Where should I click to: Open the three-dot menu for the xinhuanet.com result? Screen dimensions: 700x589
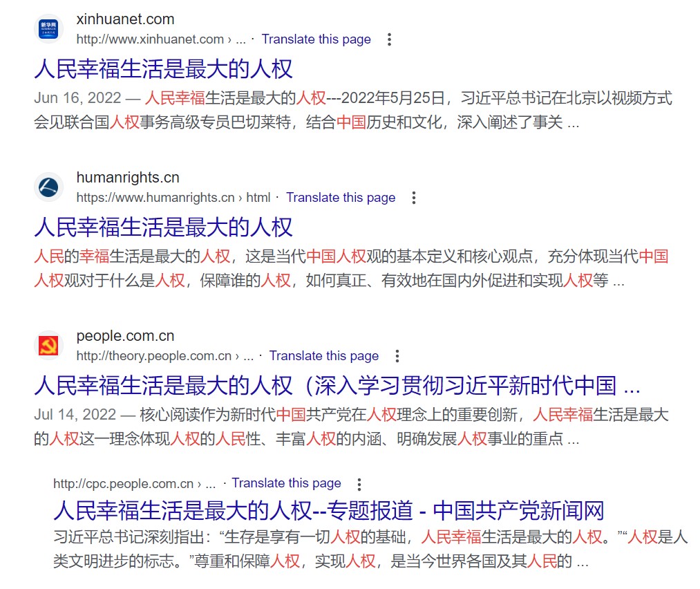click(389, 39)
